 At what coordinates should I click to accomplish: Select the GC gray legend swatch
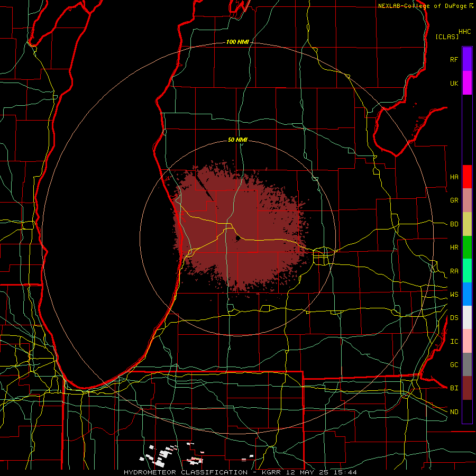(467, 364)
